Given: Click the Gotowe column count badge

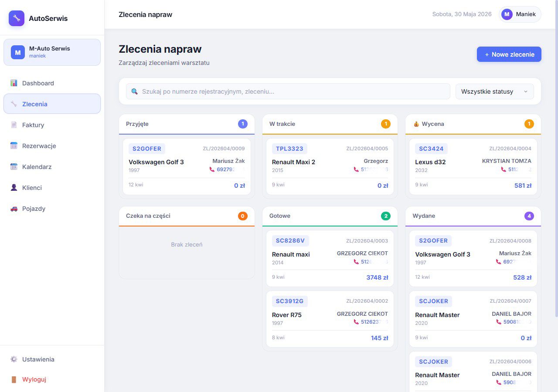Looking at the screenshot, I should [386, 216].
